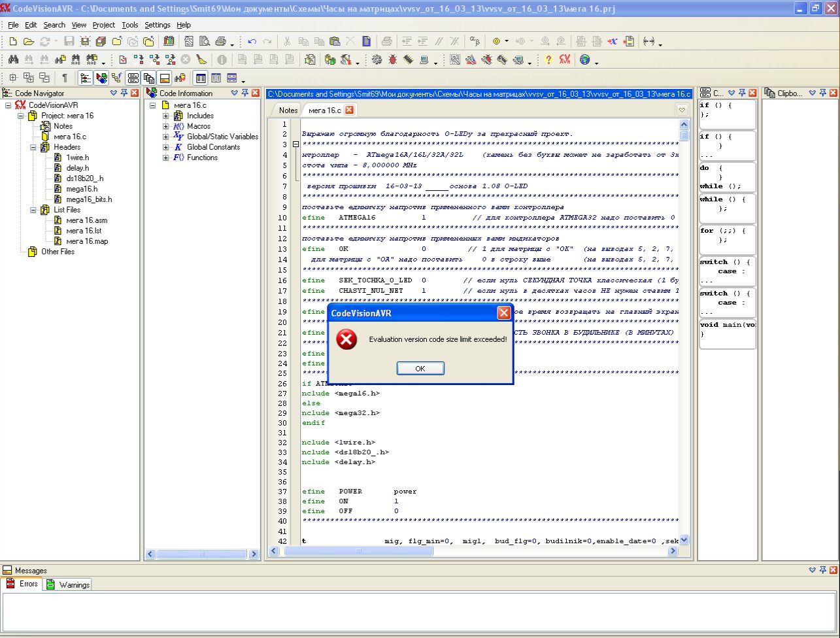
Task: Click fold marker on line 3
Action: pos(295,144)
